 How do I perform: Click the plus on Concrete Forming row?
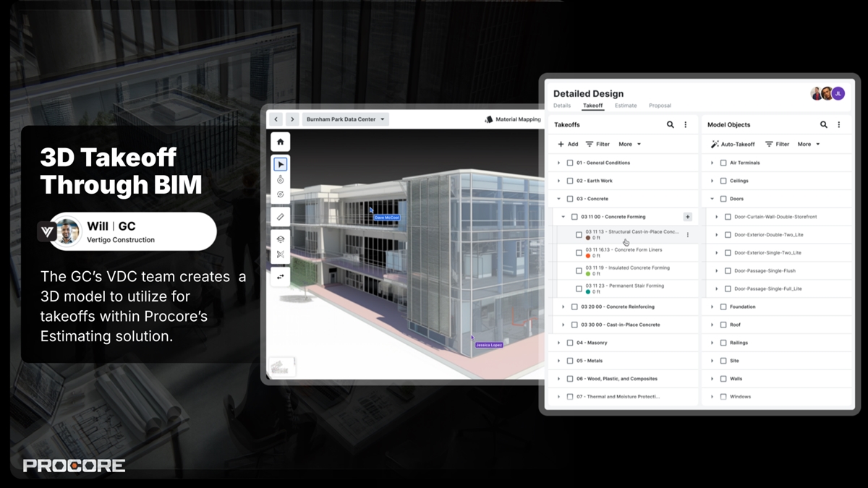[687, 217]
